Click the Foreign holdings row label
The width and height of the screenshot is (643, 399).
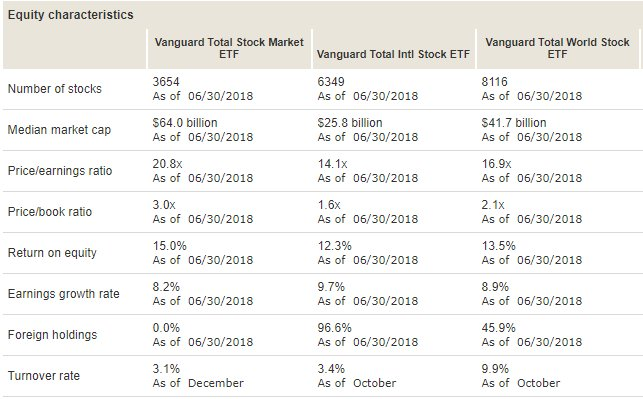(52, 335)
